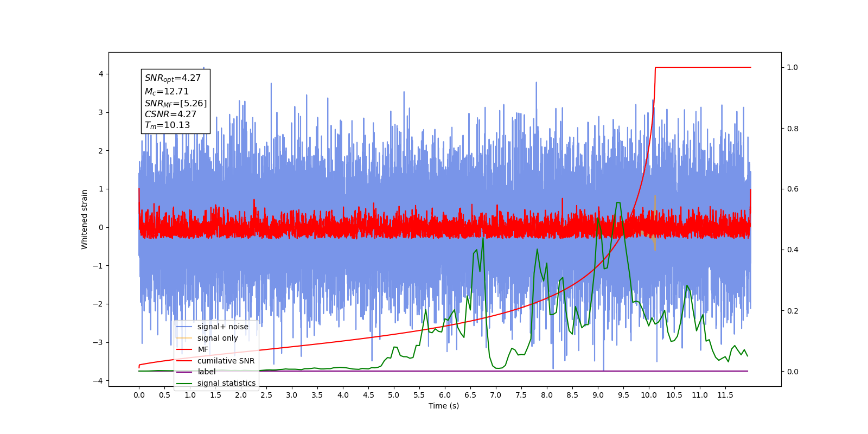Click the 1.0 tick on the right-hand axis
868x434 pixels.
[x=793, y=68]
